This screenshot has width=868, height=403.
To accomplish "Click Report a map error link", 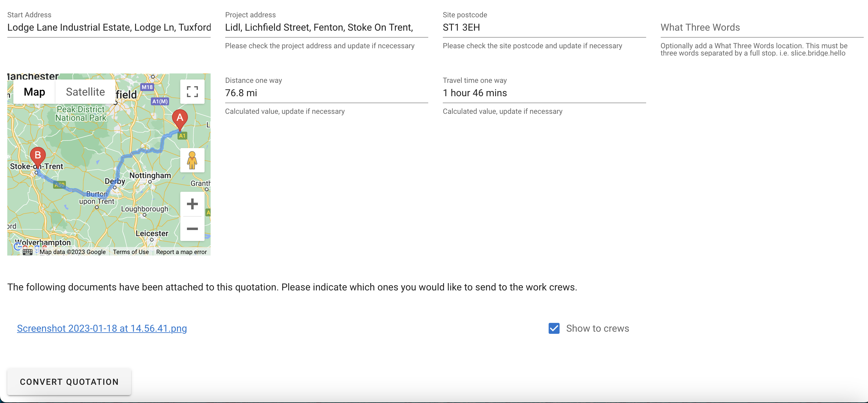I will coord(181,252).
